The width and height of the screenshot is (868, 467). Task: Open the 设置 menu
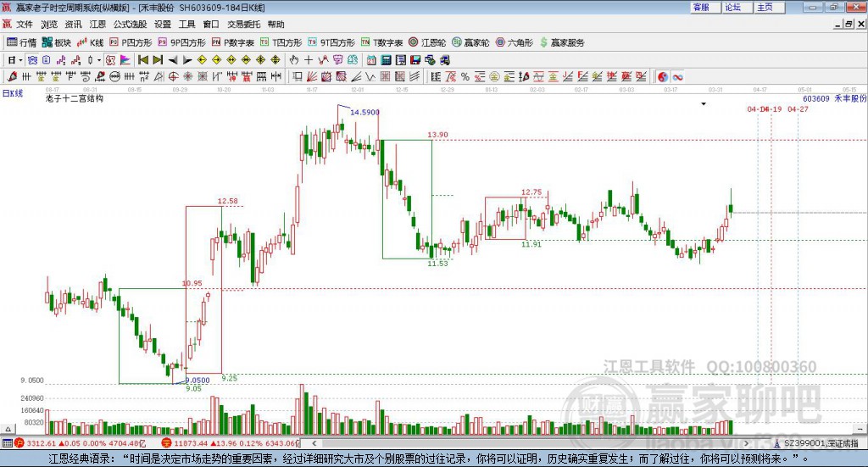(x=163, y=25)
